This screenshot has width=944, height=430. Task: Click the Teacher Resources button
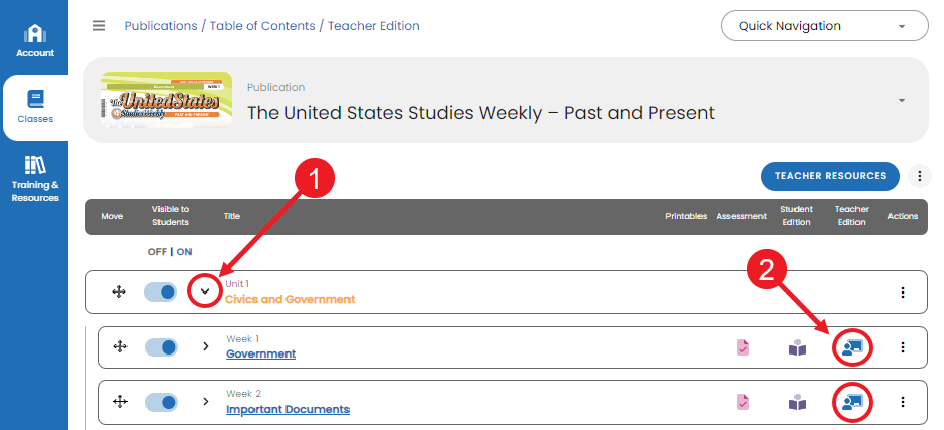830,176
